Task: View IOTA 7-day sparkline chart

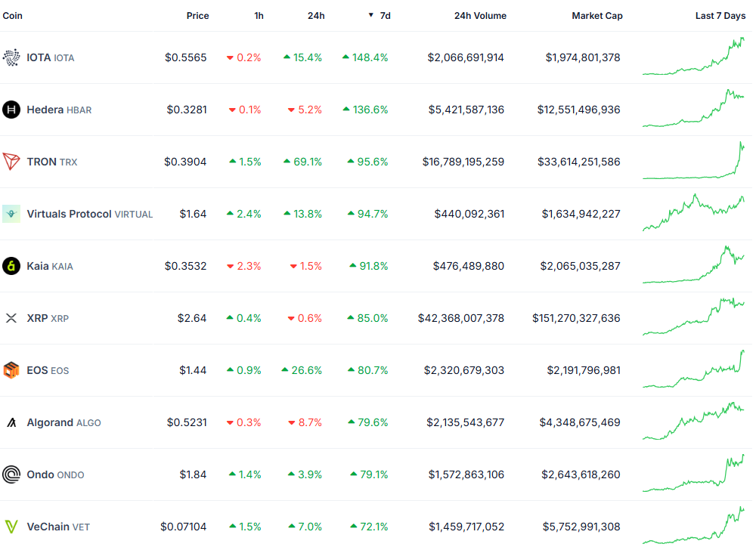Action: pyautogui.click(x=694, y=57)
